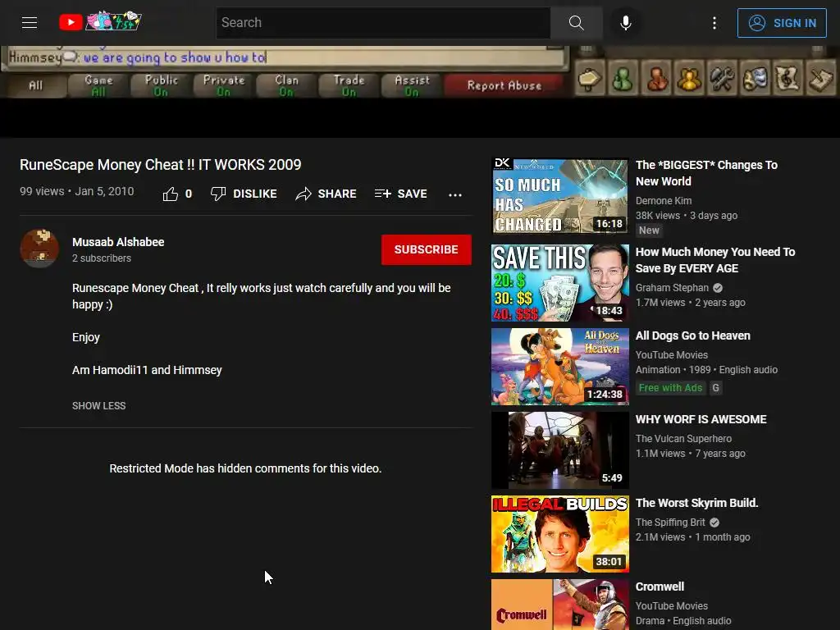The image size is (840, 630).
Task: Open Cromwell movie thumbnail
Action: (559, 605)
